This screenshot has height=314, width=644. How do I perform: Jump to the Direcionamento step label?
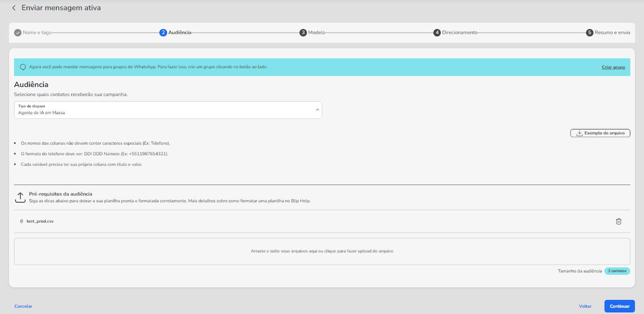coord(460,33)
